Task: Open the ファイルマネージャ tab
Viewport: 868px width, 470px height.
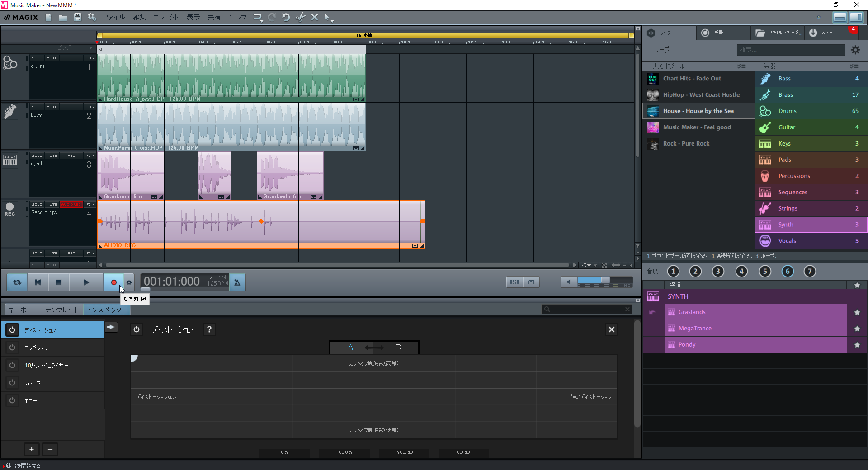Action: (778, 33)
